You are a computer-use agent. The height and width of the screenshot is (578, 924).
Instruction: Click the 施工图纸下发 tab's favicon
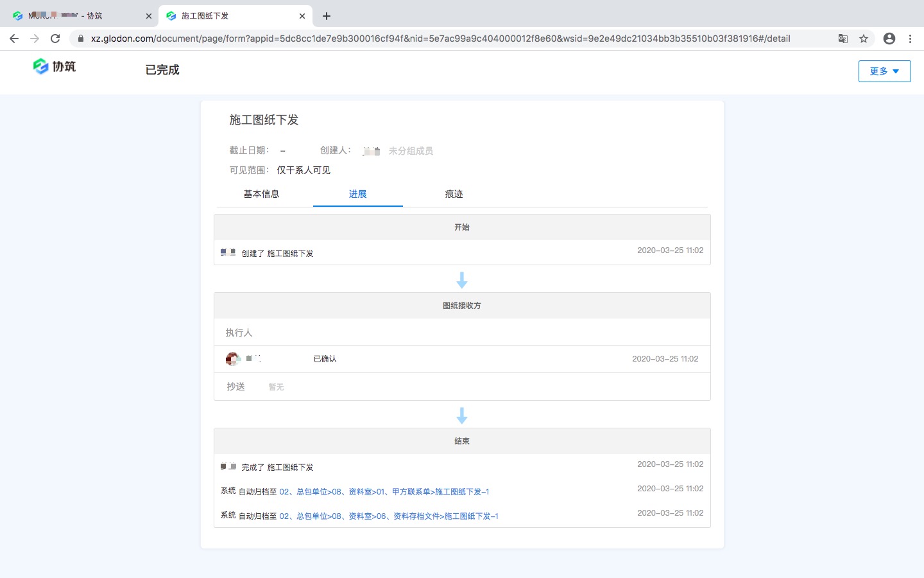click(x=170, y=15)
